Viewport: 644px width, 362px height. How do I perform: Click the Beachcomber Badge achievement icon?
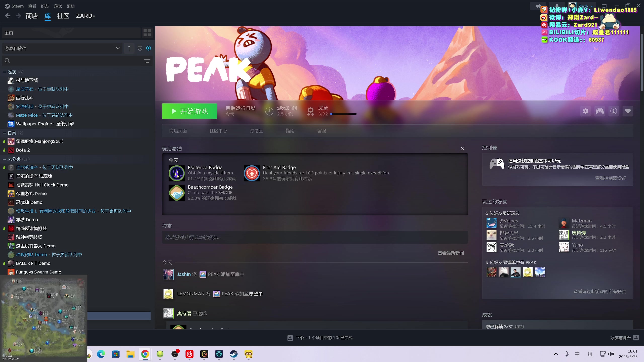(177, 193)
